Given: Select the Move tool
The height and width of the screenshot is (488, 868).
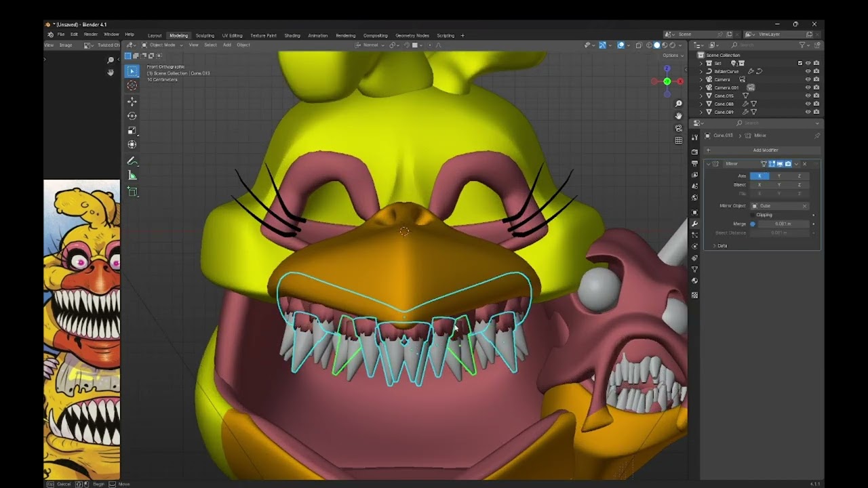Looking at the screenshot, I should point(132,102).
